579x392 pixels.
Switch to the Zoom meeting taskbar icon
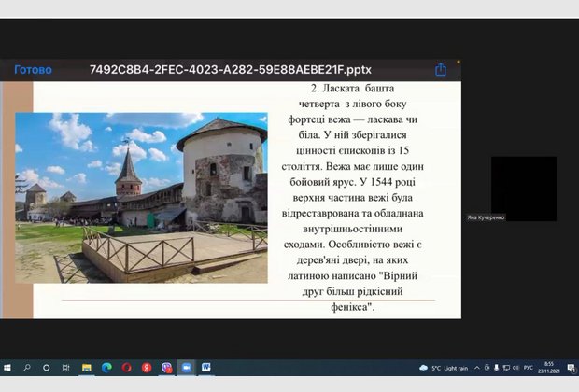[186, 368]
